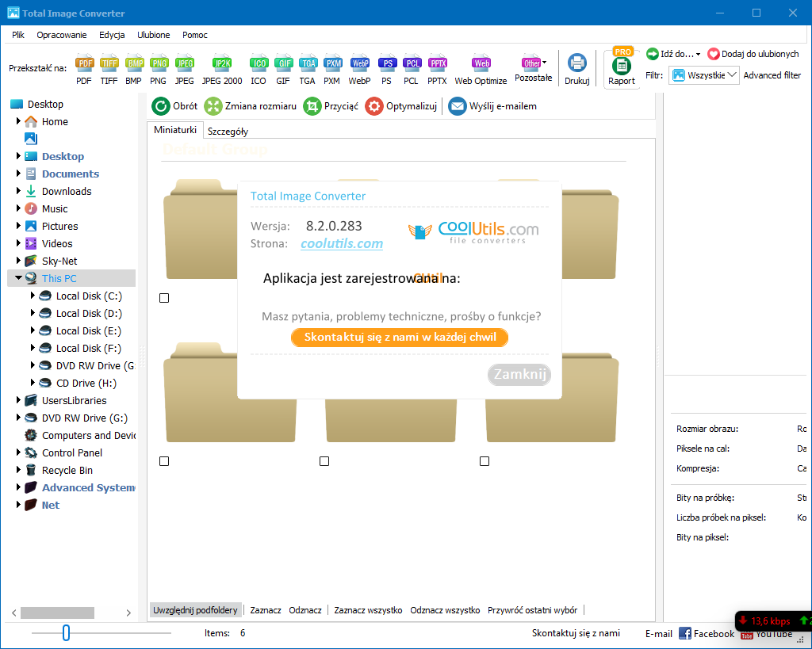Select Recycle Bin in folder tree
Screen dimensions: 812x649
tap(67, 470)
